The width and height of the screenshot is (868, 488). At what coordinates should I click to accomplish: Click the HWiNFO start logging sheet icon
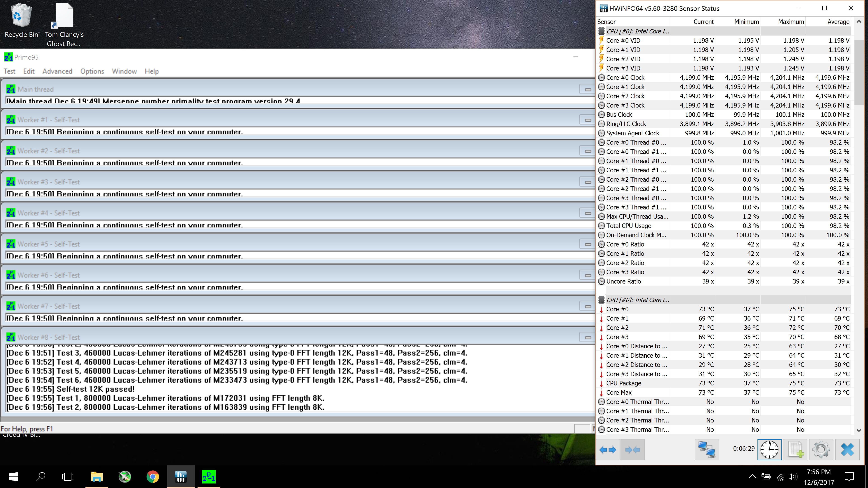tap(795, 450)
